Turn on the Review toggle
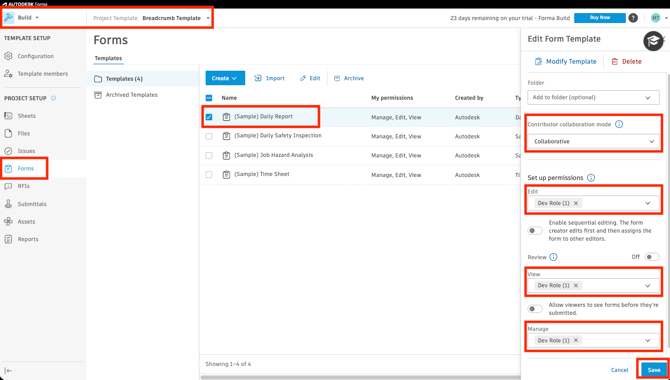The width and height of the screenshot is (670, 380). coord(652,257)
